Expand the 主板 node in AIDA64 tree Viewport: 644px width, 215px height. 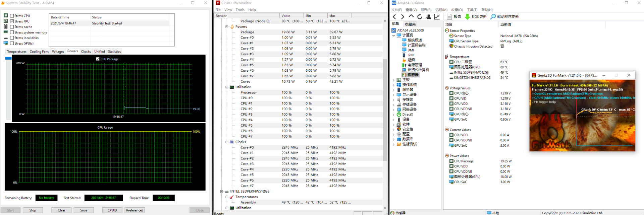point(393,80)
